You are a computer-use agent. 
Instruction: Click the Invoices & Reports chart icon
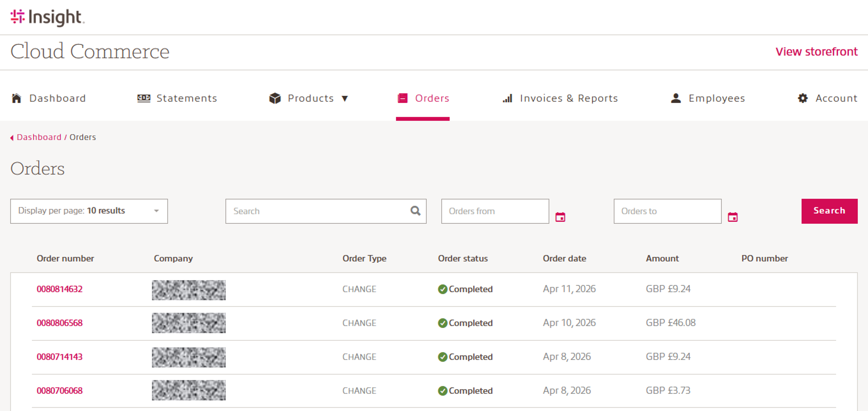click(508, 98)
